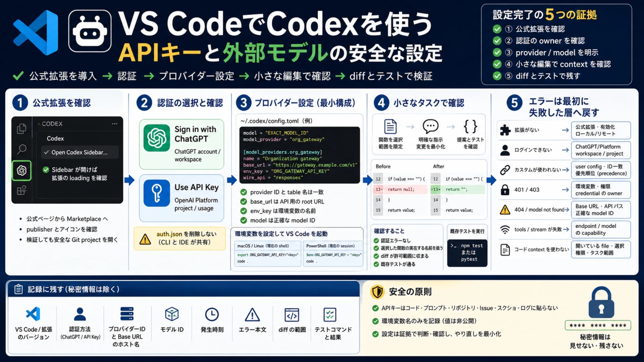Viewport: 644px width, 362px height.
Task: Click the puzzle piece icon beside 拡張がない
Action: click(x=505, y=130)
